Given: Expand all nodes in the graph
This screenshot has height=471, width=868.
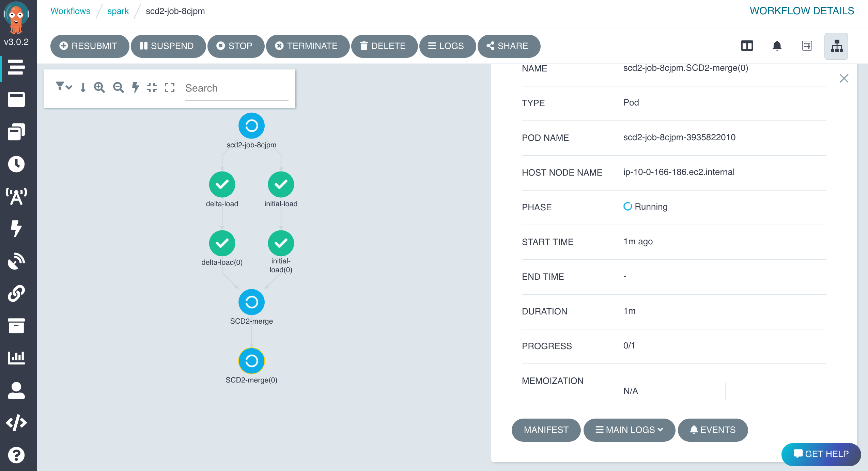Looking at the screenshot, I should pos(170,87).
